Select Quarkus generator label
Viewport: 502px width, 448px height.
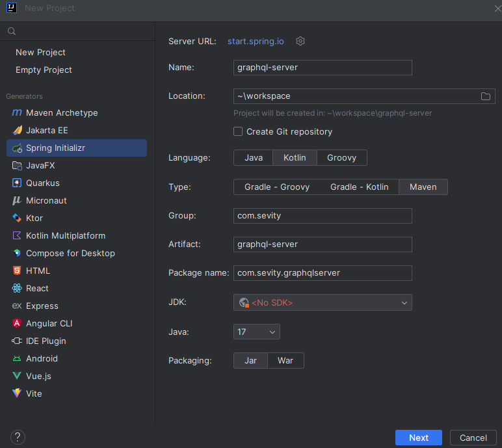pos(42,183)
